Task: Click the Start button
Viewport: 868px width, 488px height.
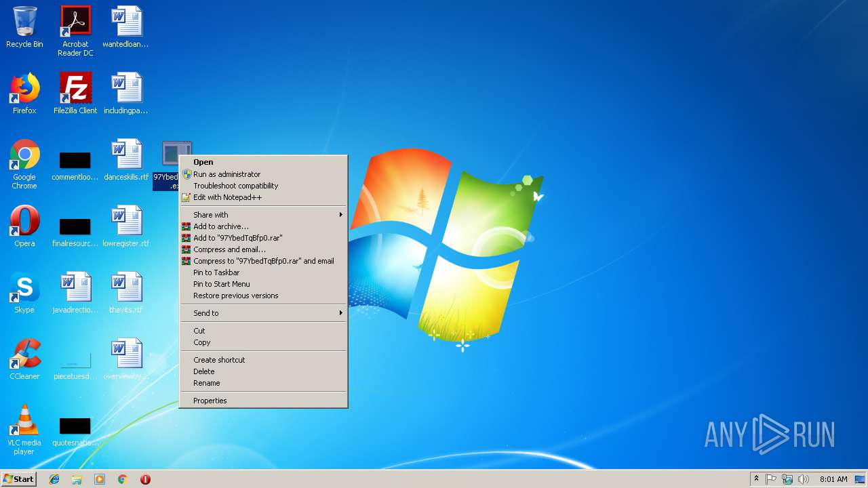Action: (19, 479)
